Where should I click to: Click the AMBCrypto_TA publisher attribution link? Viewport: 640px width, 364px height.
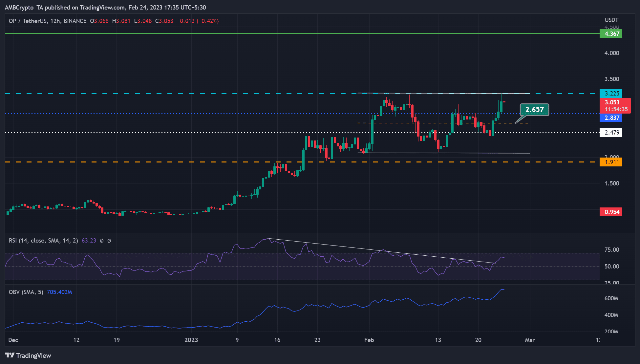[23, 7]
